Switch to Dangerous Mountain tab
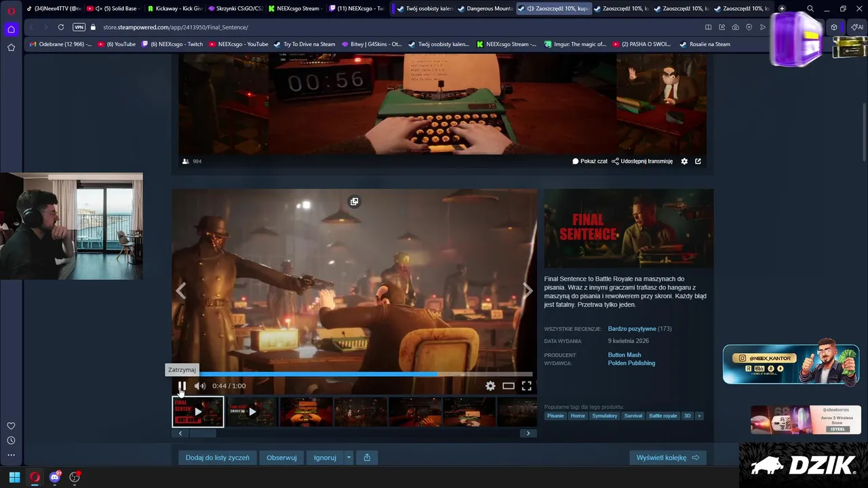Screen dimensions: 868x488 tap(484, 9)
